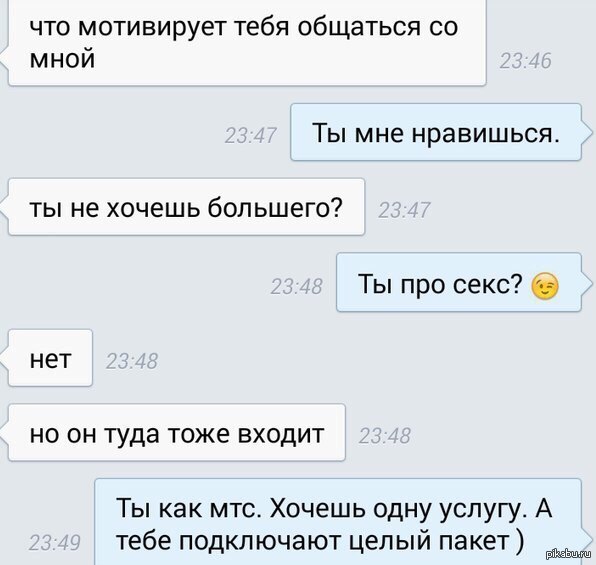Click the 23:49 timestamp
This screenshot has height=565, width=596.
[x=55, y=543]
